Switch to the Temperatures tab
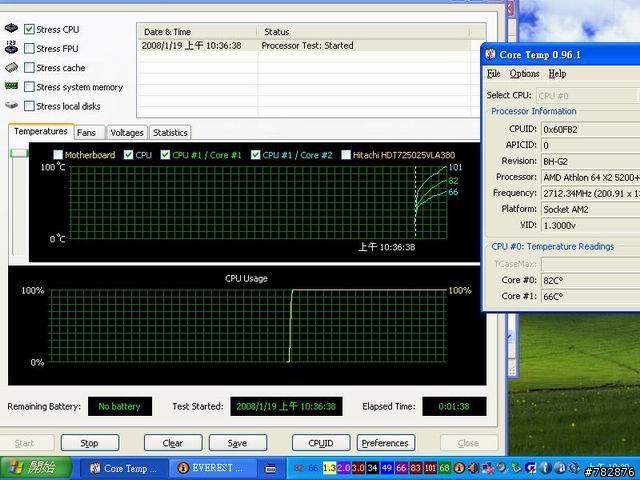The image size is (640, 480). 40,131
